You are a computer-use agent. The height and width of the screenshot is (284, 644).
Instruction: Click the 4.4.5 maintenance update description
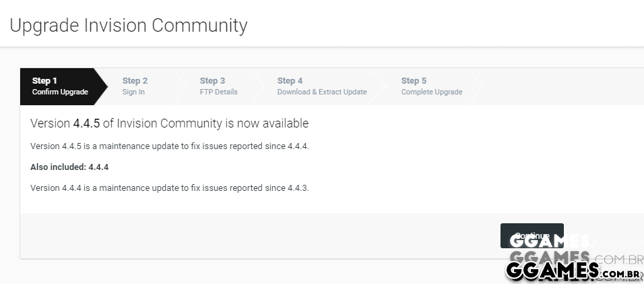coord(169,146)
